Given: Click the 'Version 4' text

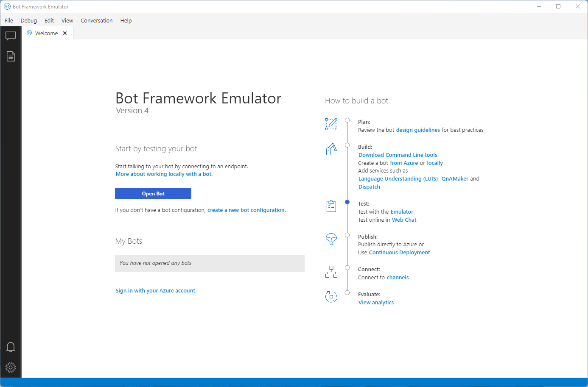Looking at the screenshot, I should (x=132, y=111).
